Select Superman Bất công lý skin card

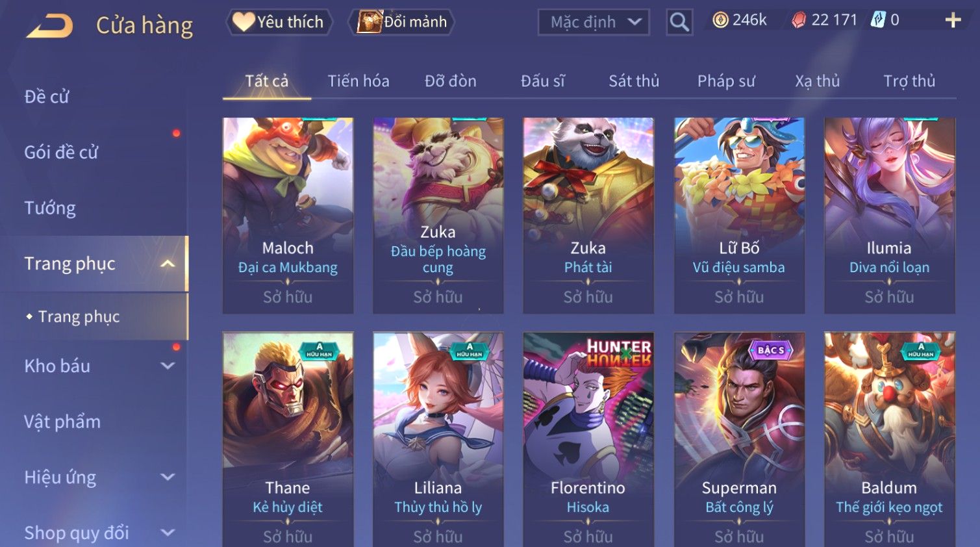[739, 439]
